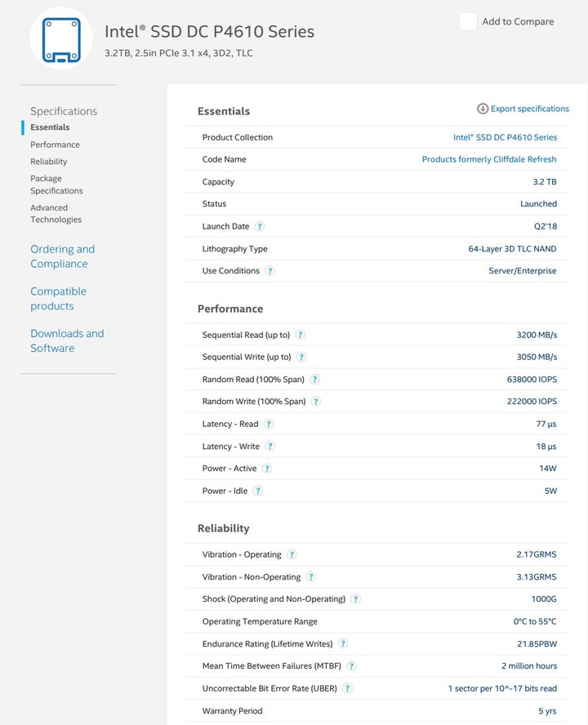Open the Intel SSD DC P4610 Series collection link
This screenshot has height=725, width=588.
pyautogui.click(x=506, y=137)
